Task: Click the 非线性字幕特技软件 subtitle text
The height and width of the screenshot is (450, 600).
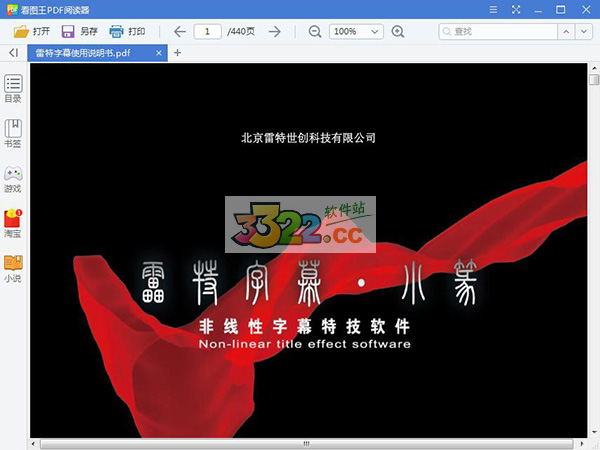Action: pyautogui.click(x=305, y=326)
